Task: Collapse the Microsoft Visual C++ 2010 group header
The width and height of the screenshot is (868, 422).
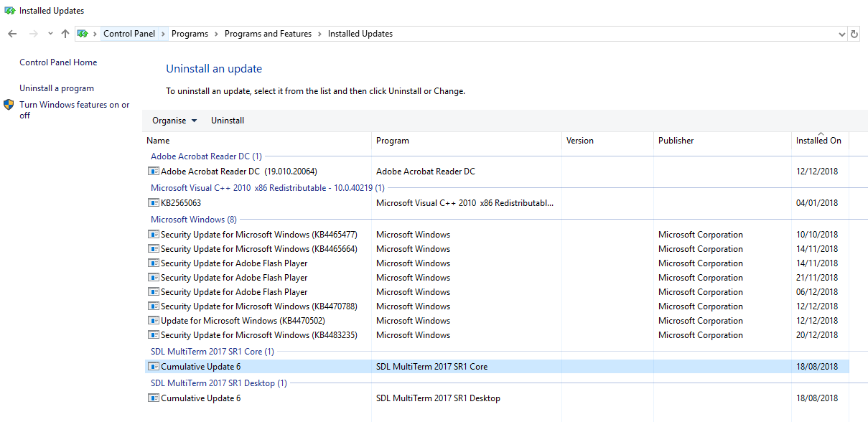Action: 267,187
